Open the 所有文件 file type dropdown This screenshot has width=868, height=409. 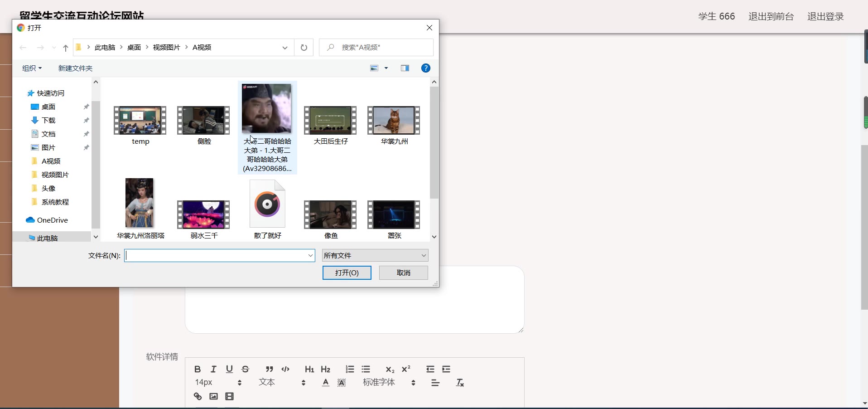[x=375, y=256]
